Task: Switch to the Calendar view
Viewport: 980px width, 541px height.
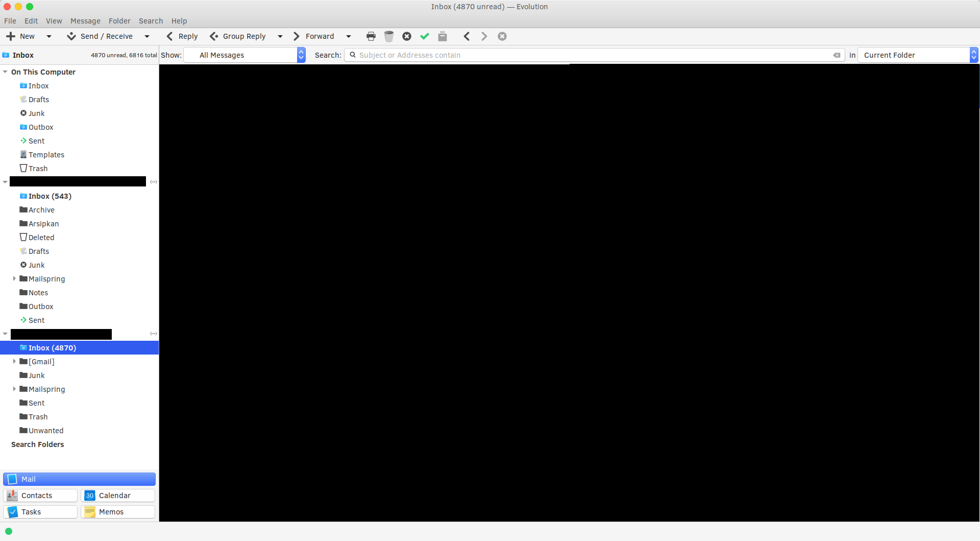Action: click(x=117, y=495)
